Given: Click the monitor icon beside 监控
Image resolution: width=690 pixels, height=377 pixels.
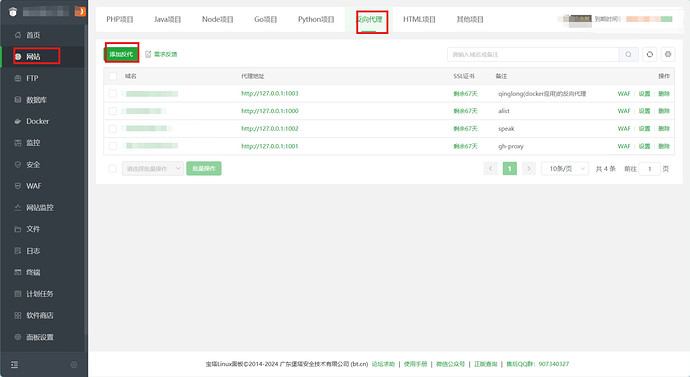Looking at the screenshot, I should pyautogui.click(x=18, y=143).
